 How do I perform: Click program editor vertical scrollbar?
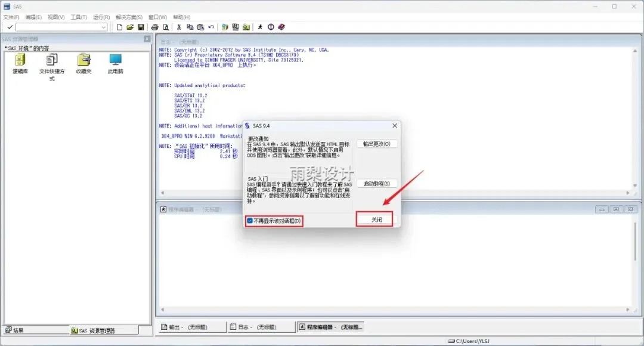pyautogui.click(x=636, y=242)
